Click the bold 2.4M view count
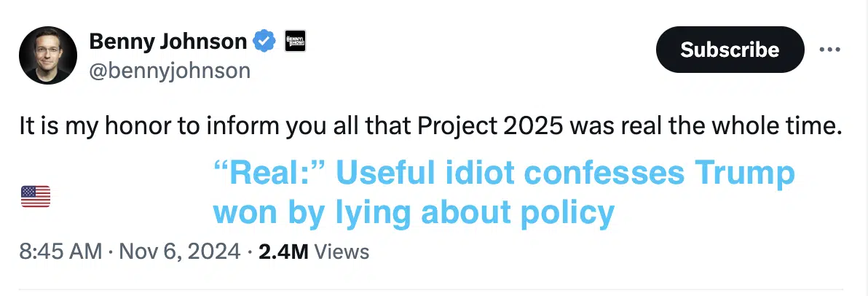Screen dimensions: 868x296 [283, 252]
